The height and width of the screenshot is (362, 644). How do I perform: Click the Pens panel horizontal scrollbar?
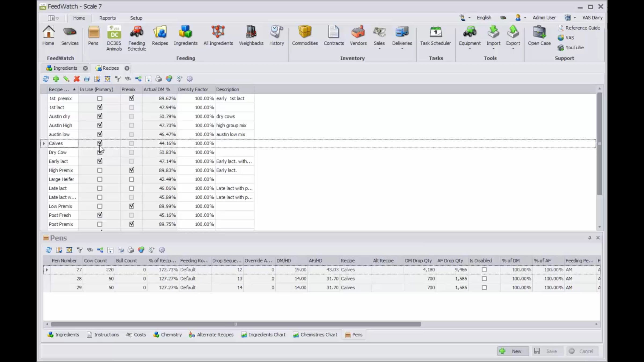[236, 324]
